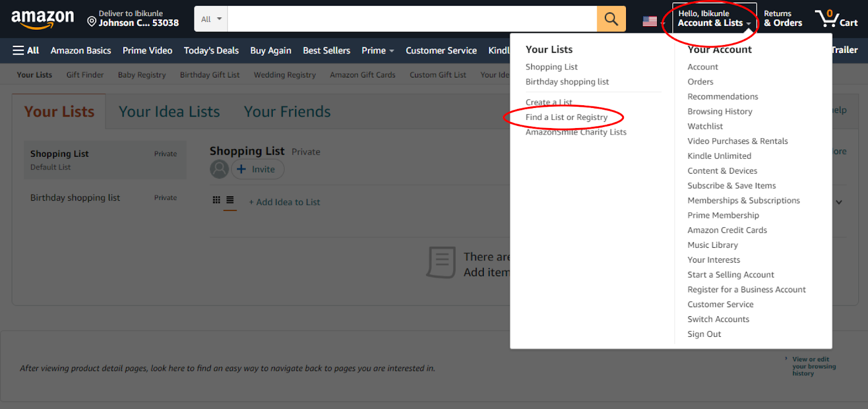Screen dimensions: 868x409
Task: Click the delivery location pin icon
Action: pyautogui.click(x=92, y=22)
